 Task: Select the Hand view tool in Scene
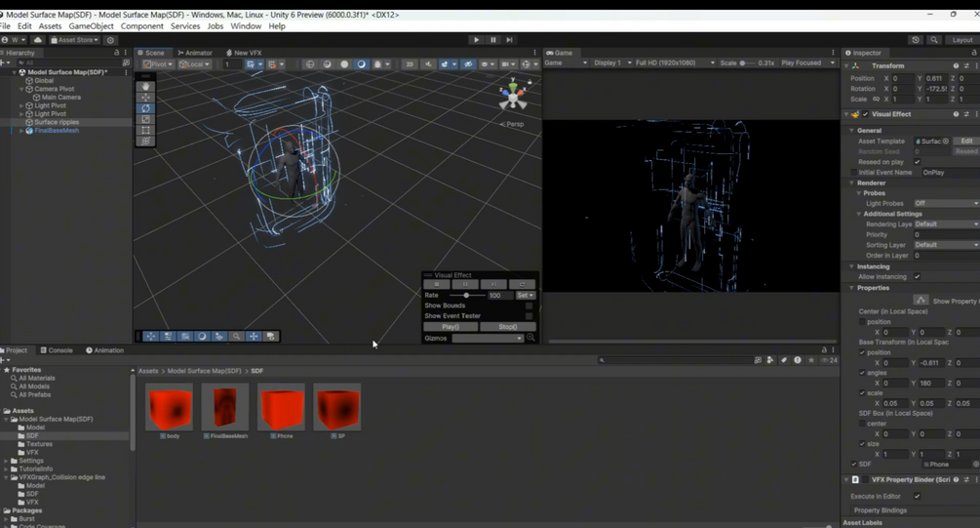pyautogui.click(x=145, y=86)
